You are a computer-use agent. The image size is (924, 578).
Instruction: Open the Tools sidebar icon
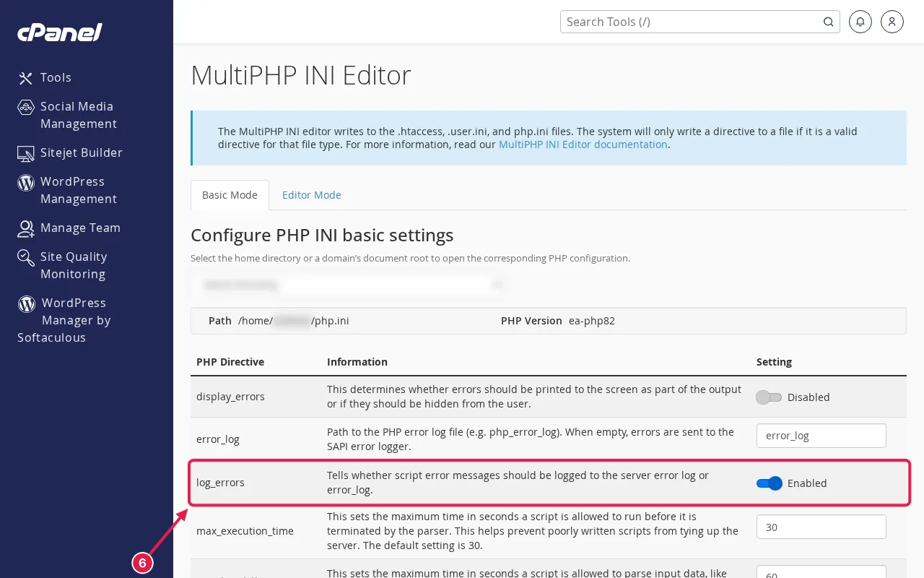point(26,77)
